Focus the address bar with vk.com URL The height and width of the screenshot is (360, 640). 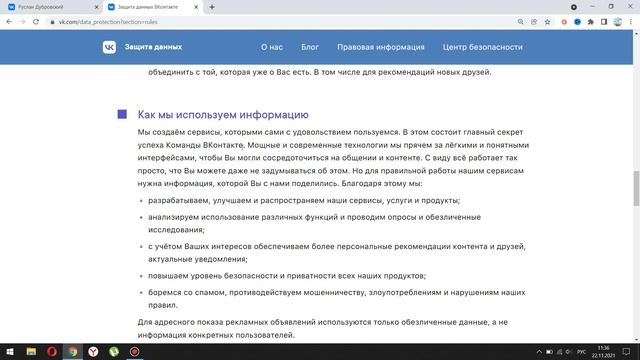tap(282, 22)
